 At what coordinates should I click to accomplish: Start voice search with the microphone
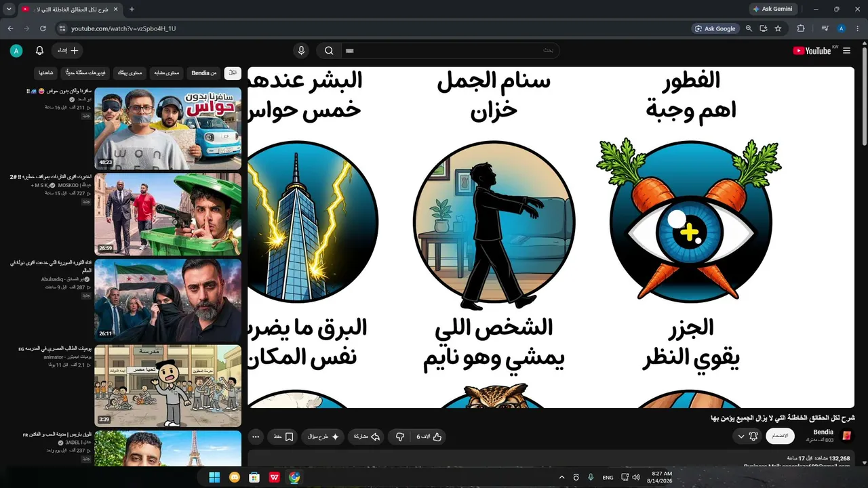click(302, 51)
